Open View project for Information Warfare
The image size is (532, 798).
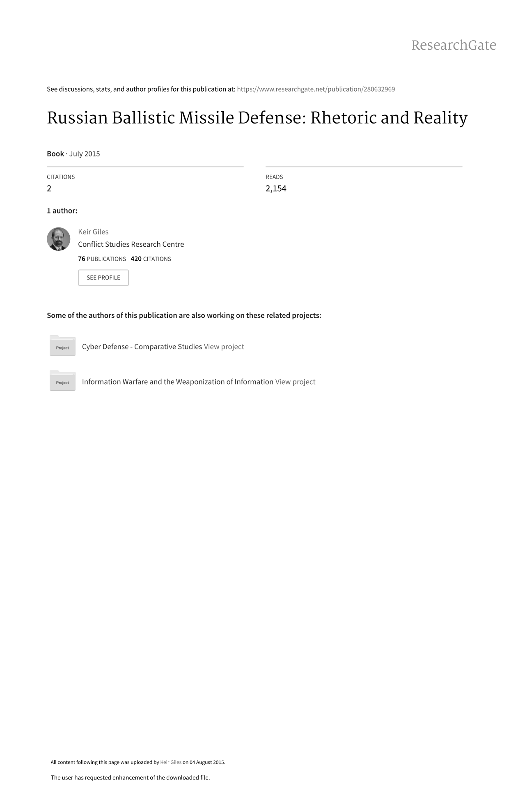point(295,382)
